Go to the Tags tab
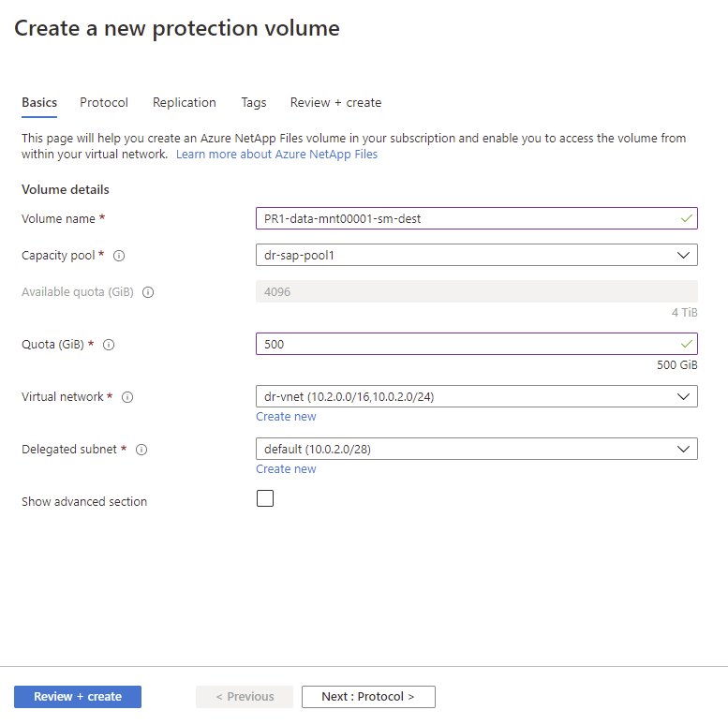The width and height of the screenshot is (728, 725). 253,103
